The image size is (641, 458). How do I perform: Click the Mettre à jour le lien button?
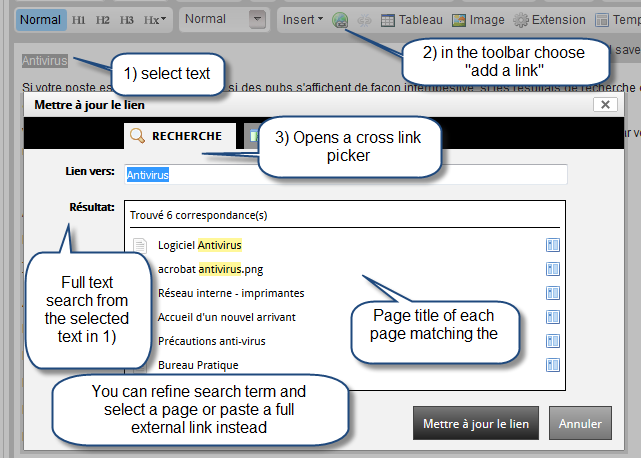click(x=476, y=424)
